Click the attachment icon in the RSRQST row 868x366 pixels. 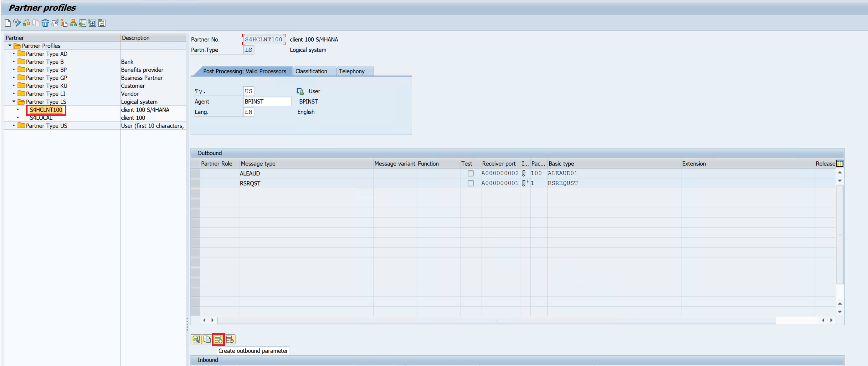524,183
